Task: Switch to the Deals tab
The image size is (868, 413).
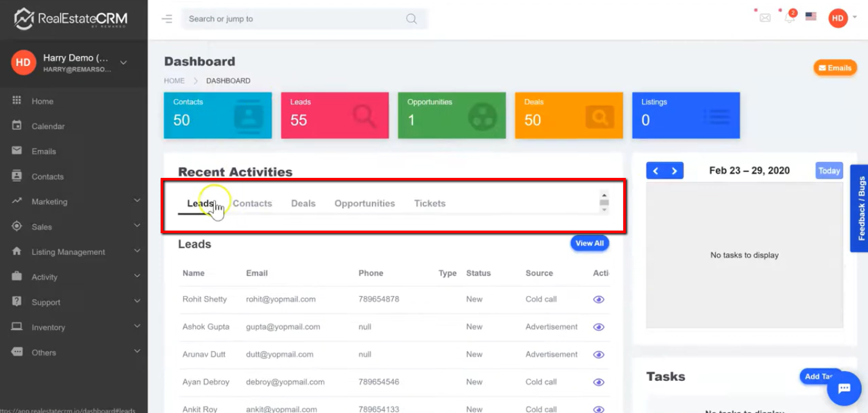Action: coord(303,204)
